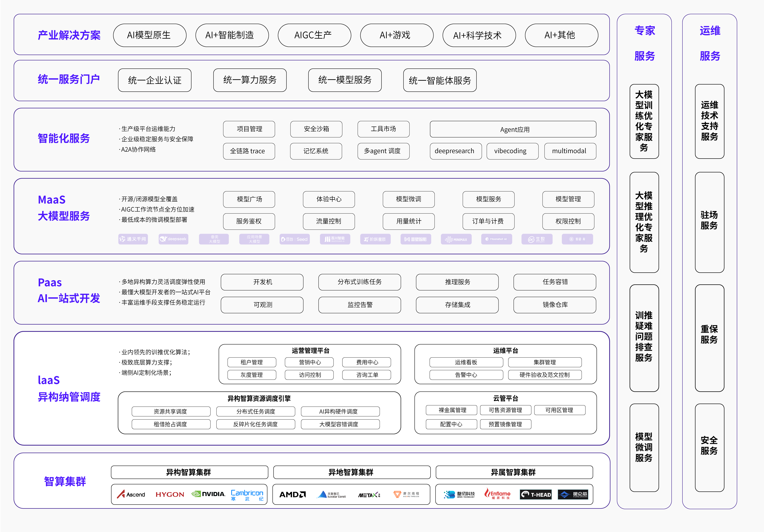
Task: Click the 豆包 Seed logo
Action: click(x=295, y=239)
